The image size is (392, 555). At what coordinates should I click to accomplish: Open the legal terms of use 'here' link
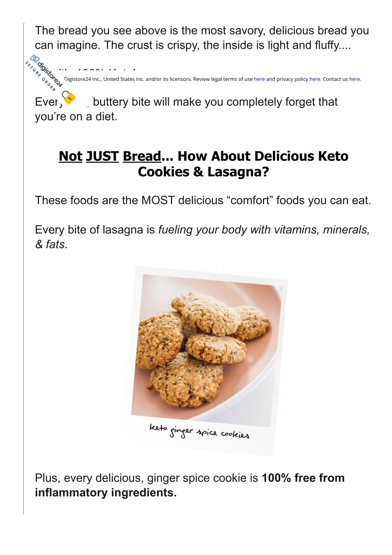click(259, 79)
